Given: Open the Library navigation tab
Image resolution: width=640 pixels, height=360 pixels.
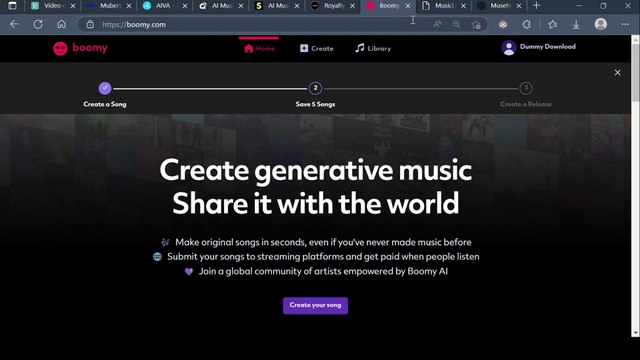Looking at the screenshot, I should 373,49.
